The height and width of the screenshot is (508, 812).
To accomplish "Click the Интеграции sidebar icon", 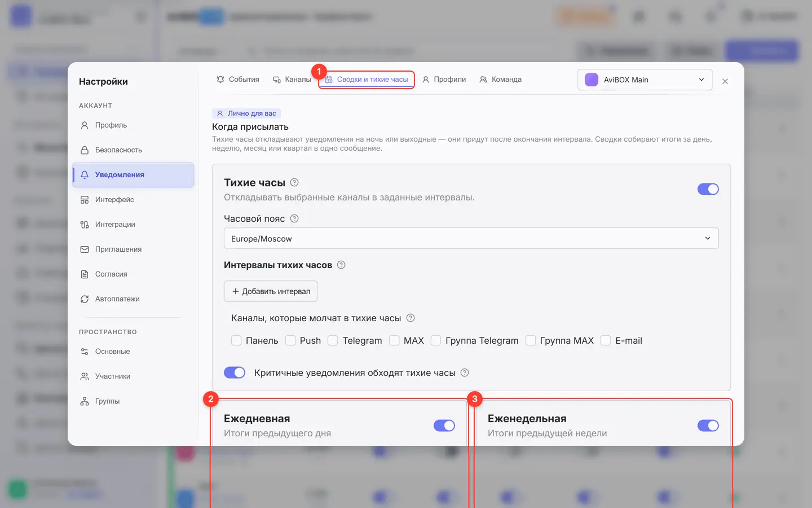I will point(85,225).
